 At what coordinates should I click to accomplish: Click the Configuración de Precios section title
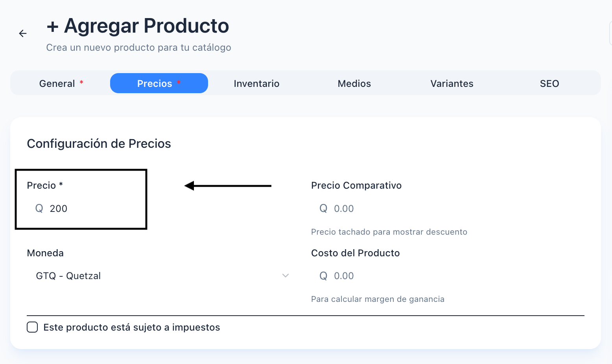[x=99, y=143]
